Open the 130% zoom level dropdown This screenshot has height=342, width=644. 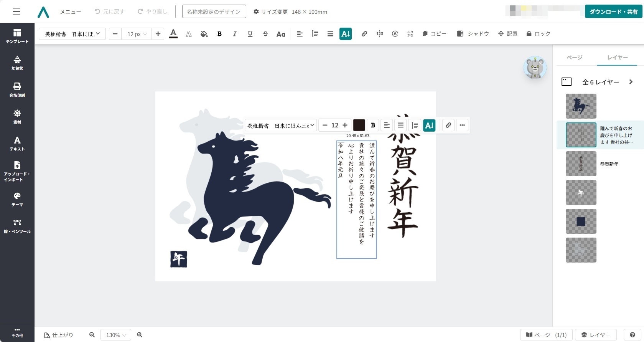click(116, 335)
